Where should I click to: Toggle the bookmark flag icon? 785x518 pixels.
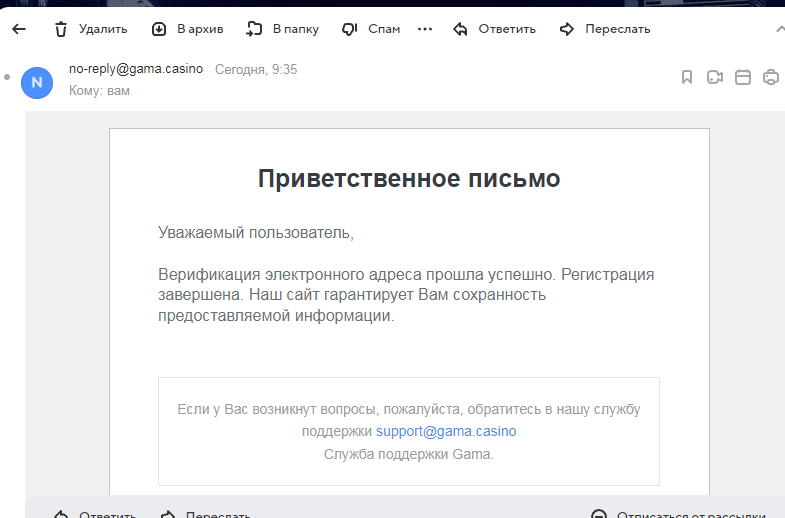(687, 77)
